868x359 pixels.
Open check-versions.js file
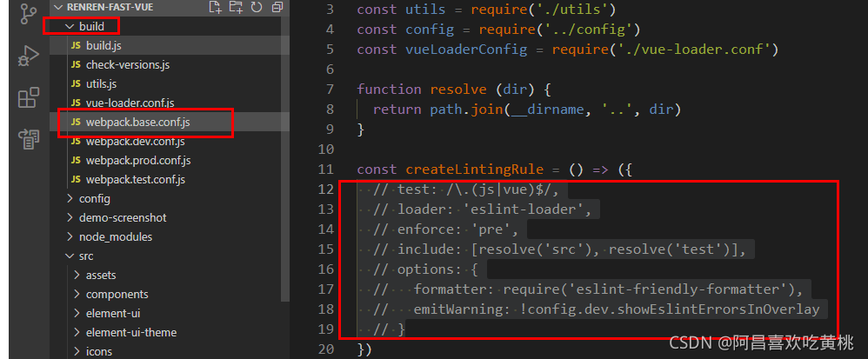[x=127, y=64]
